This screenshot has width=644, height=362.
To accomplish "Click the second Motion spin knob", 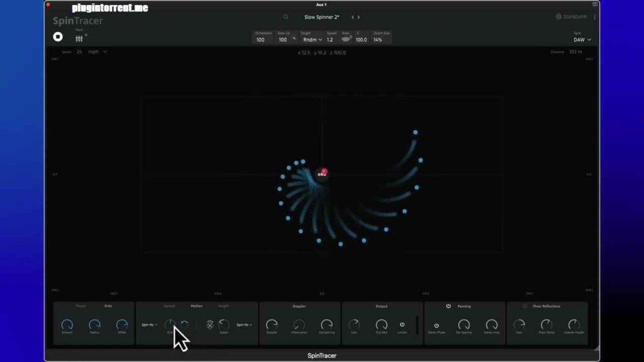I will pos(184,325).
